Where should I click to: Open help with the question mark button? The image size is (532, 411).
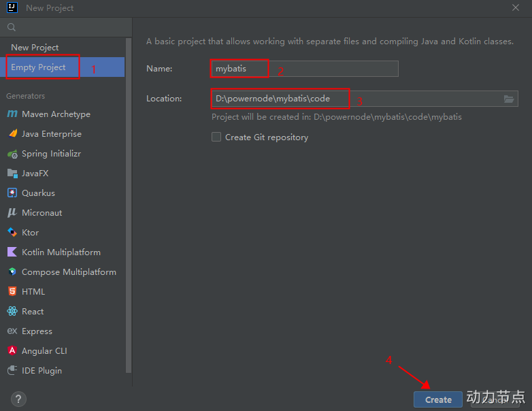[18, 399]
